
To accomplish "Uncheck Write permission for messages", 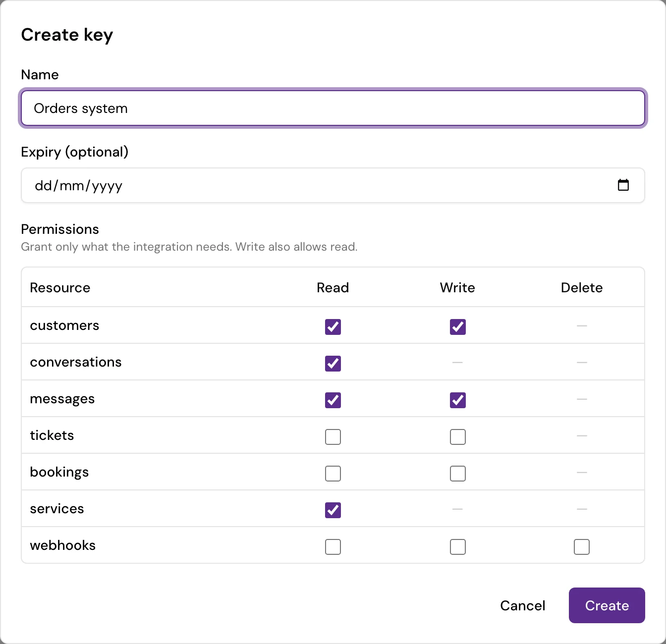I will [458, 400].
